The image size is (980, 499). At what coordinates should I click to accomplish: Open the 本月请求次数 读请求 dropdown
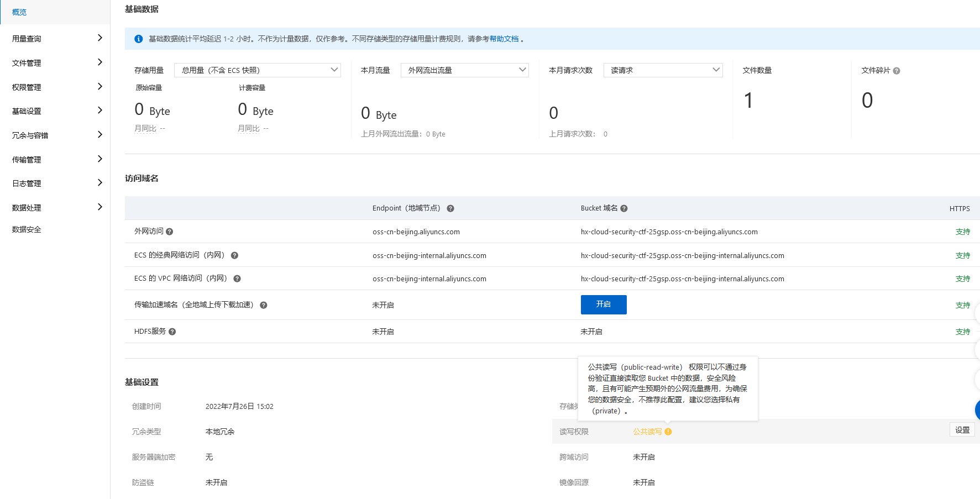tap(663, 70)
